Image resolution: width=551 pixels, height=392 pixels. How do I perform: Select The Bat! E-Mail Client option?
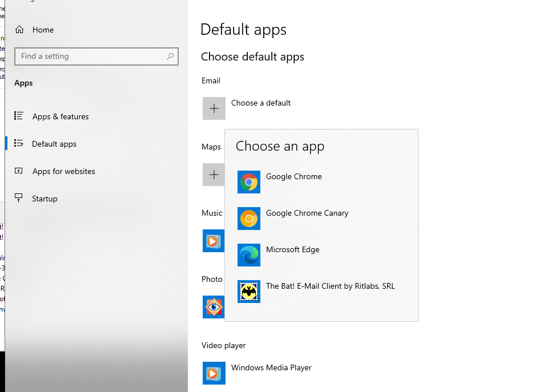[x=331, y=286]
